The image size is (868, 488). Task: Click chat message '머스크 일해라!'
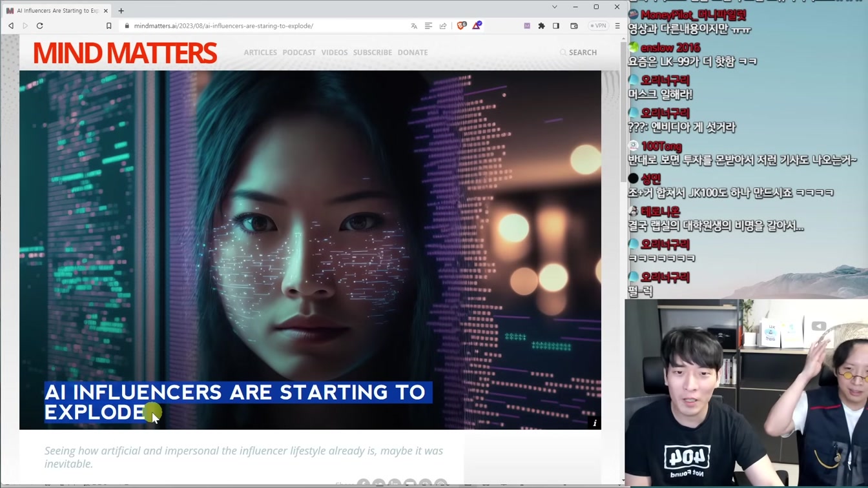pyautogui.click(x=660, y=94)
